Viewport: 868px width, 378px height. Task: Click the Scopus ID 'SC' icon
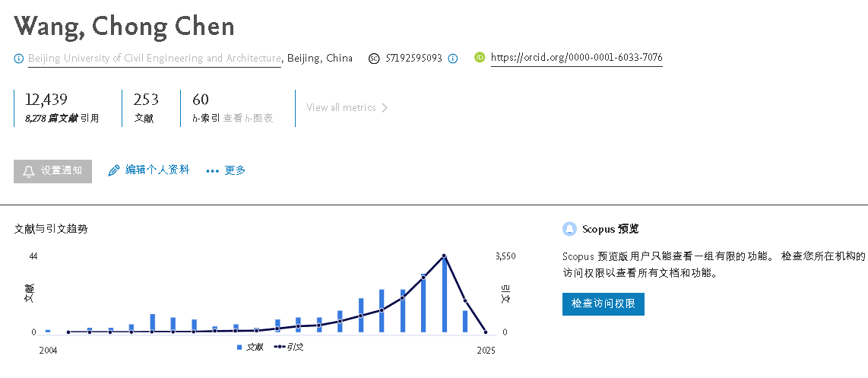374,58
